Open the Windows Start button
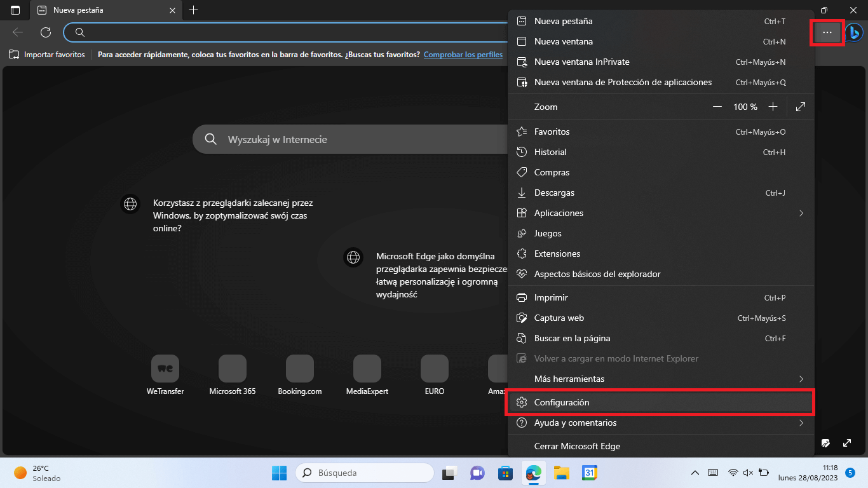 pyautogui.click(x=279, y=473)
